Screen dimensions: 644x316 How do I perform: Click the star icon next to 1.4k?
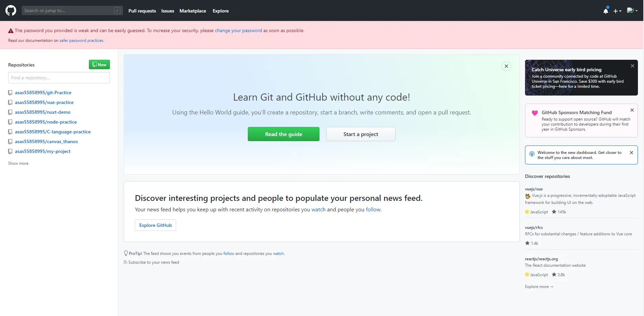pos(527,243)
